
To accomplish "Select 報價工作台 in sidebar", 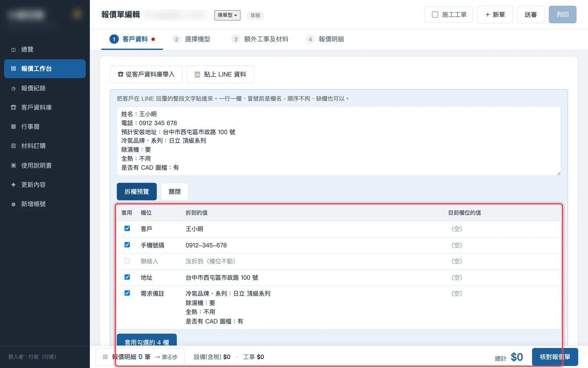I will [45, 68].
